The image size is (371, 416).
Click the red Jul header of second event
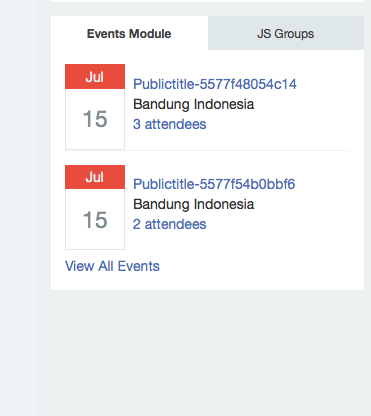click(x=95, y=177)
